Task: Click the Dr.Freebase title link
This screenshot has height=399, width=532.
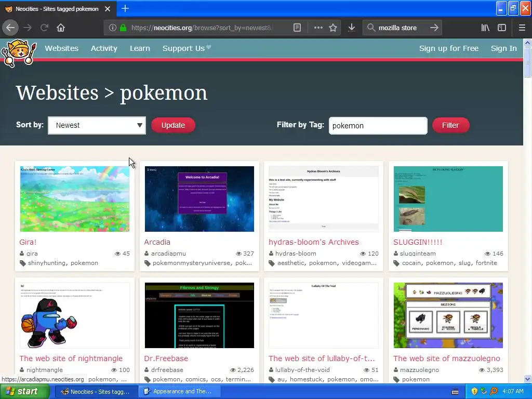Action: (166, 358)
